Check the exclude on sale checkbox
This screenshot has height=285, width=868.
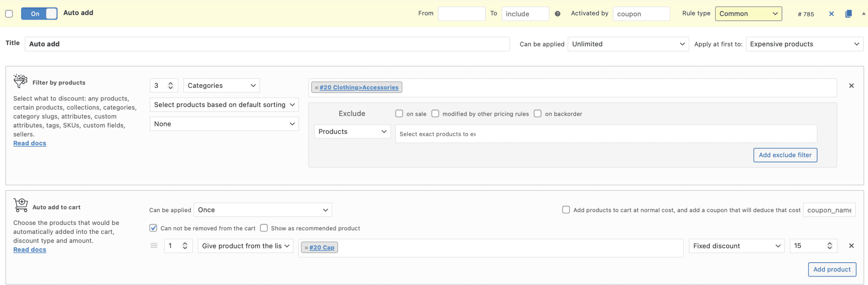coord(399,114)
